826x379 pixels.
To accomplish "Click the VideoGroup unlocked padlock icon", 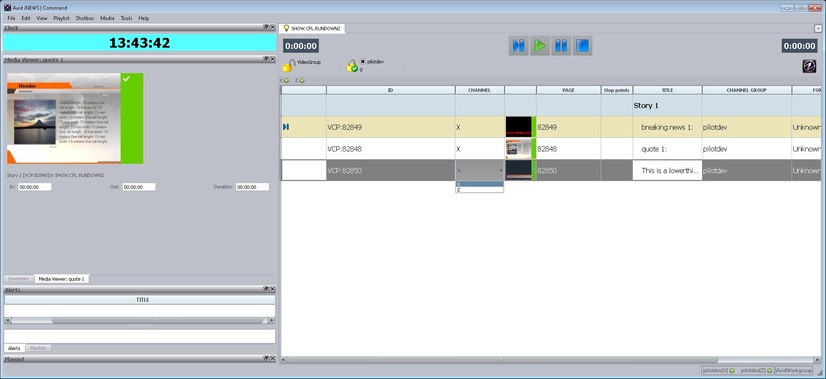I will click(289, 65).
